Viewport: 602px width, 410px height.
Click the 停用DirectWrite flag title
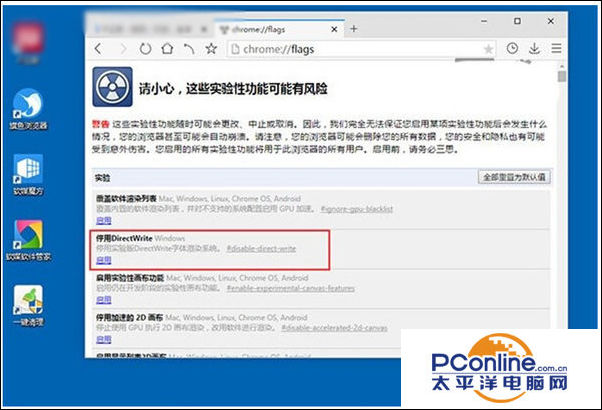[x=124, y=238]
